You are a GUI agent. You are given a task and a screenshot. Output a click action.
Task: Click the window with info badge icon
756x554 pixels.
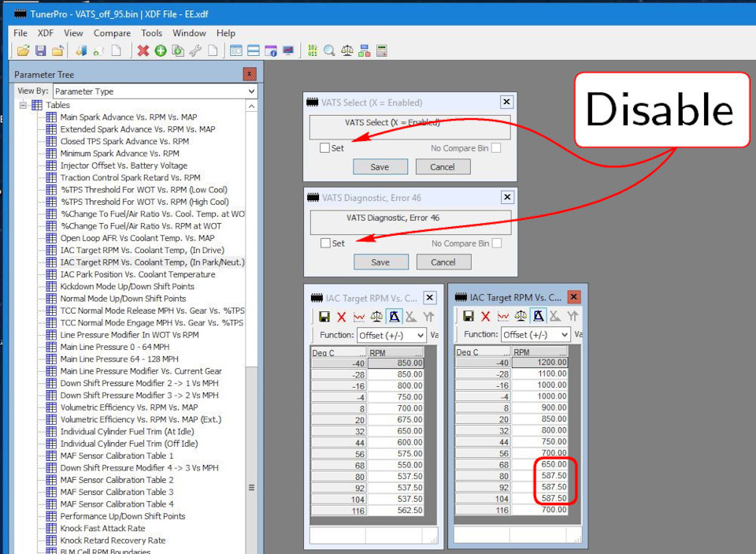(x=271, y=50)
